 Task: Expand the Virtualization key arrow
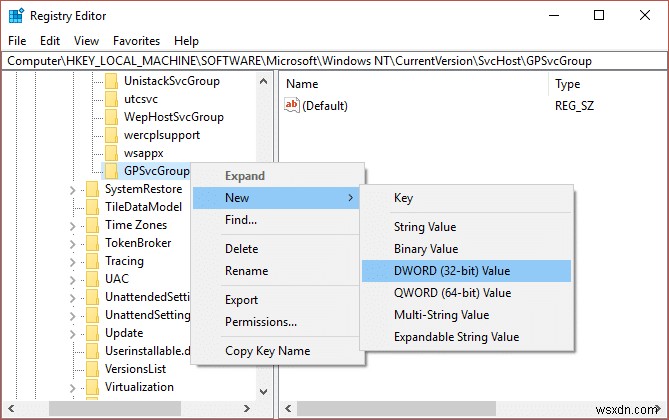click(76, 387)
